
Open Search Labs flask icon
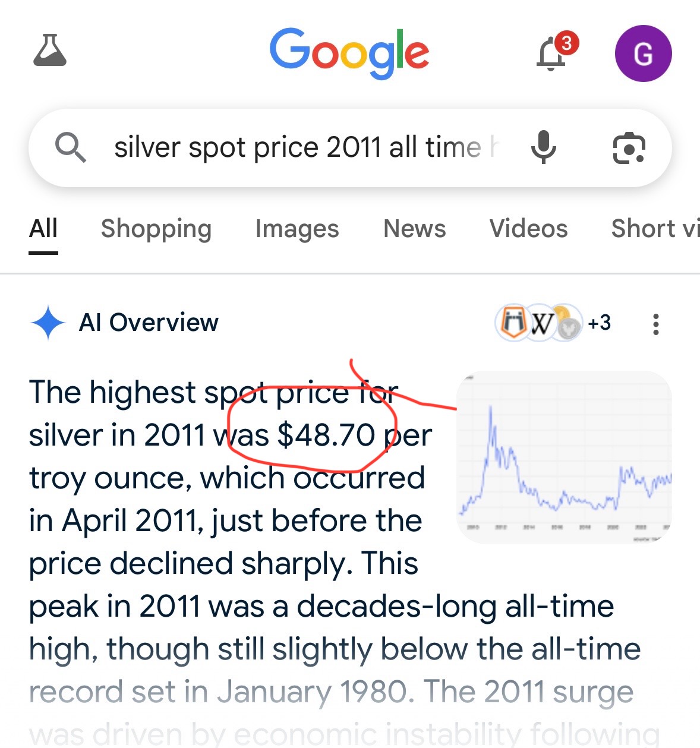pyautogui.click(x=50, y=51)
